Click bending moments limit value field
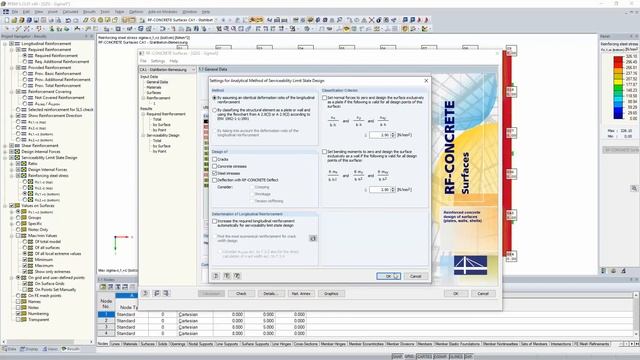 click(380, 190)
